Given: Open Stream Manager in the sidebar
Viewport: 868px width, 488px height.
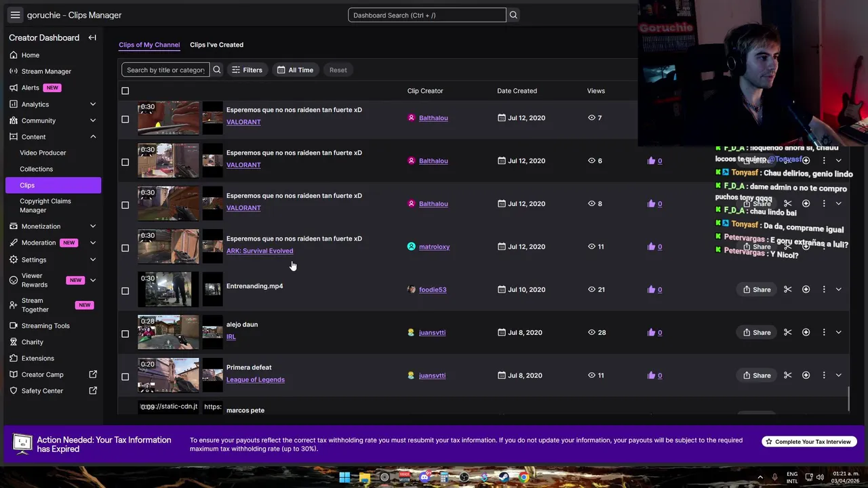Looking at the screenshot, I should pyautogui.click(x=46, y=71).
